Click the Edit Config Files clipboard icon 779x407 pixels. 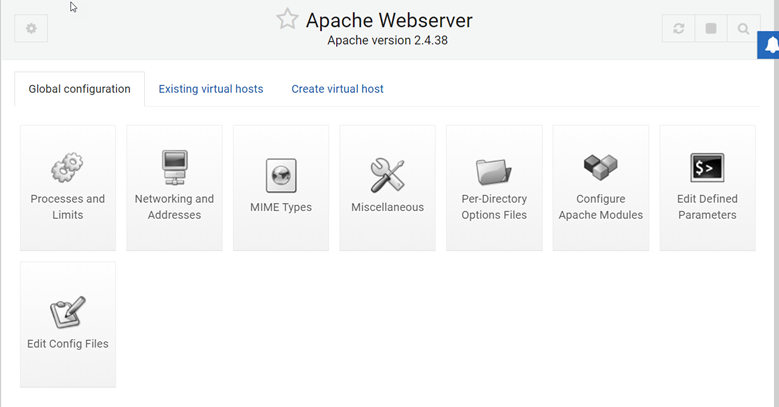(68, 312)
